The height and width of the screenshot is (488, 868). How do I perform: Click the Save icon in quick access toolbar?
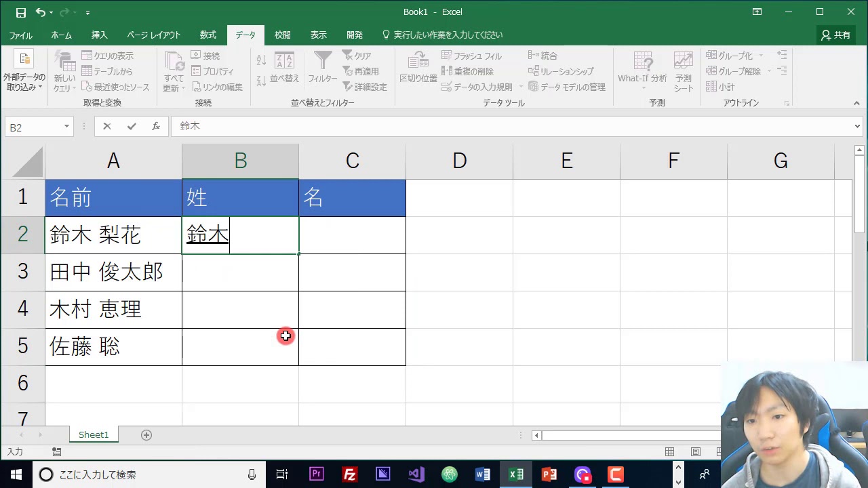pyautogui.click(x=20, y=12)
